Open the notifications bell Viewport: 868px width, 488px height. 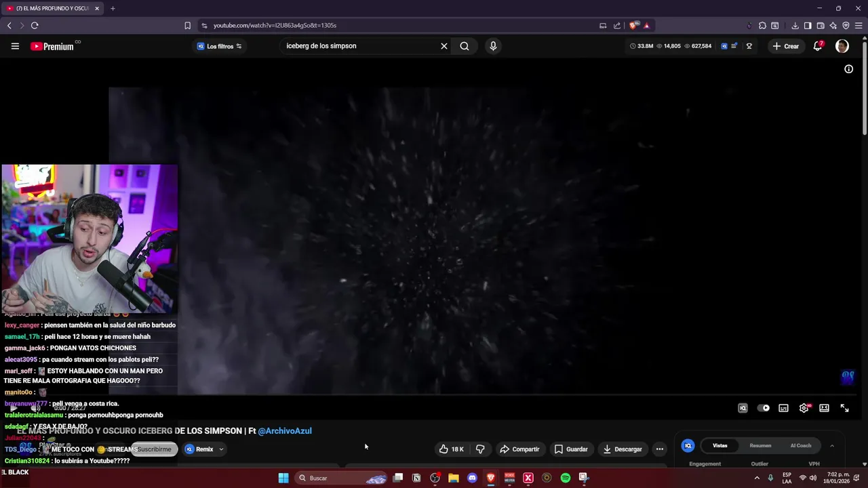(818, 46)
